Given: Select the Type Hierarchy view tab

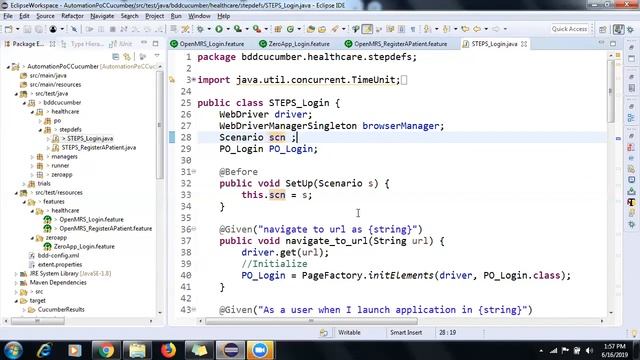Looking at the screenshot, I should pyautogui.click(x=83, y=44).
